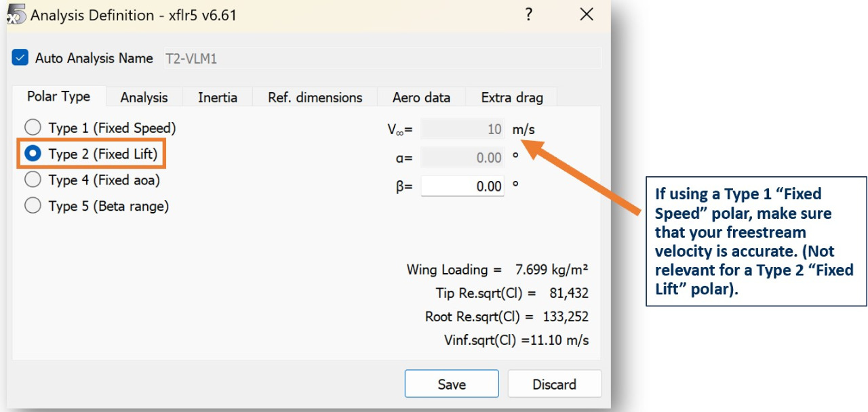Close the Analysis Definition dialog
The width and height of the screenshot is (868, 412).
(x=587, y=15)
